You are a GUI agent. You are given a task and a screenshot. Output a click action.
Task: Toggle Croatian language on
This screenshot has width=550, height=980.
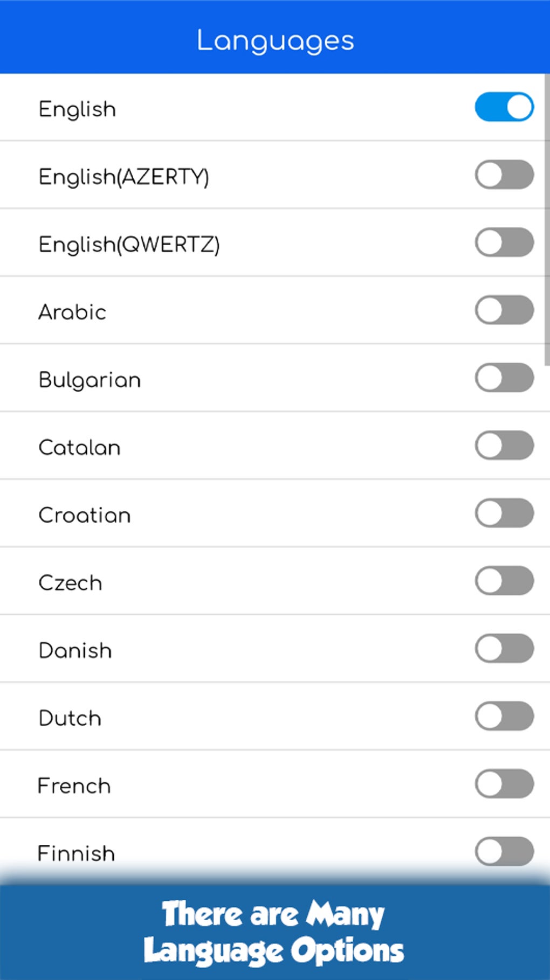click(x=504, y=513)
